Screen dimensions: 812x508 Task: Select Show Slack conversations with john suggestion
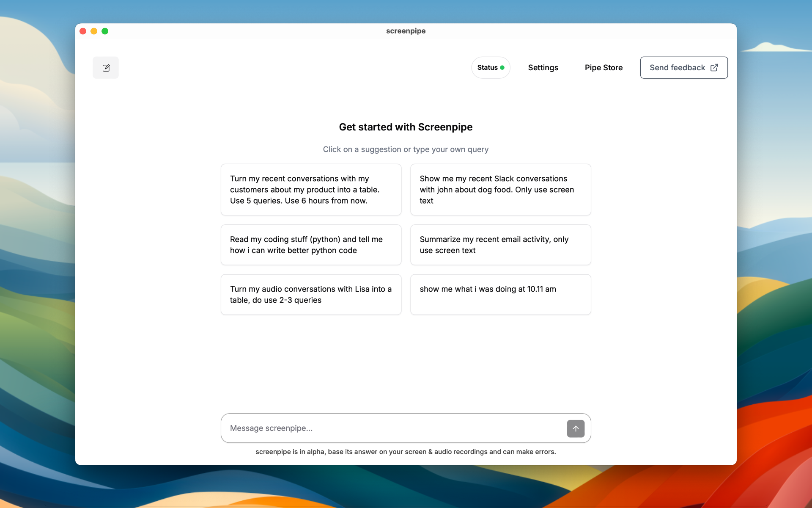[501, 189]
